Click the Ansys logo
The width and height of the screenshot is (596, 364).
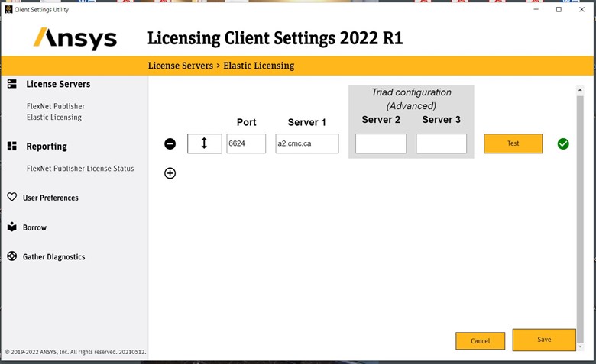tap(75, 39)
